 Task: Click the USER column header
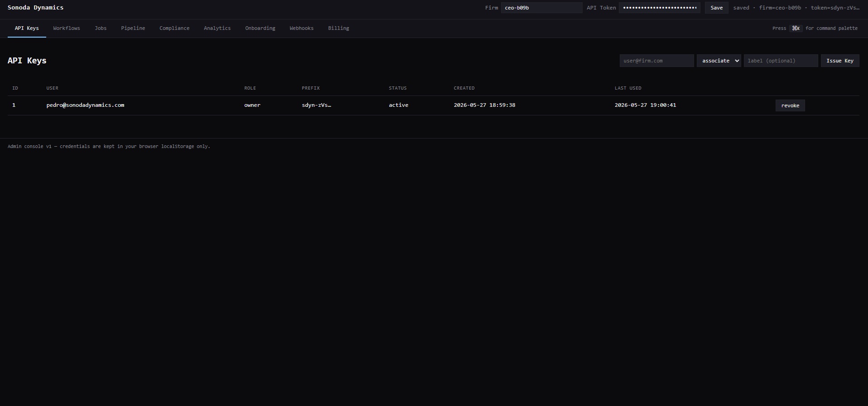point(53,88)
